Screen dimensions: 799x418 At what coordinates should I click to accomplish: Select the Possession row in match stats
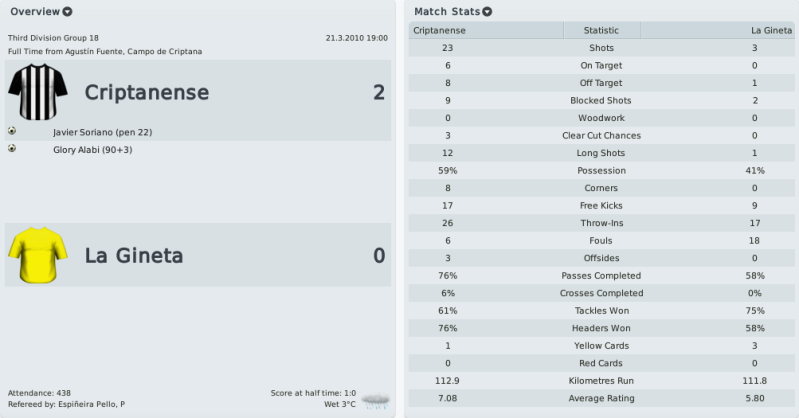(601, 170)
